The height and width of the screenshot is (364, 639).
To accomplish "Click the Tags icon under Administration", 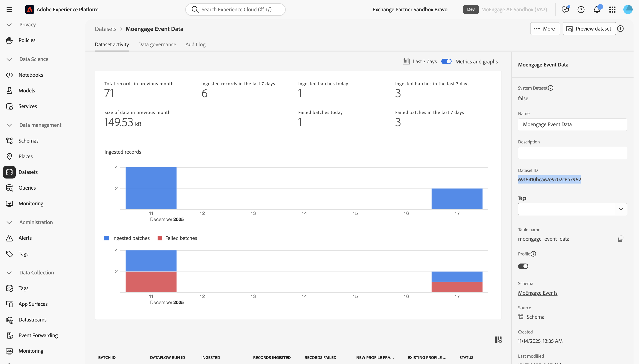I will pyautogui.click(x=10, y=254).
